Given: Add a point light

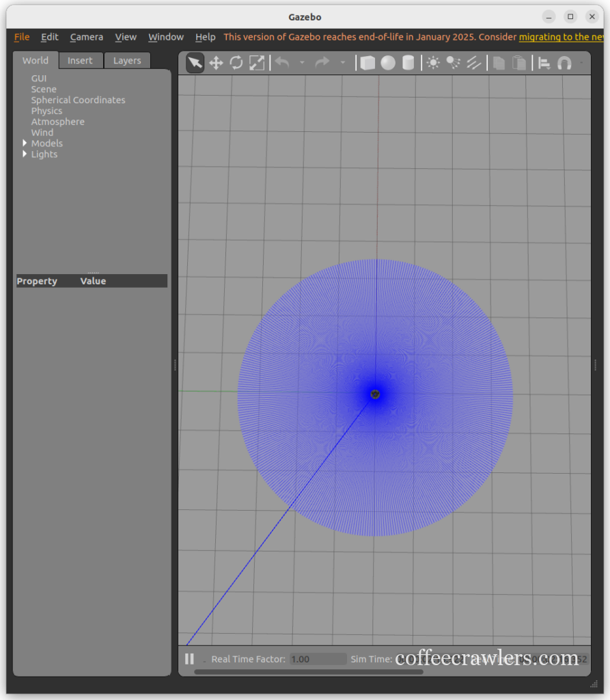Looking at the screenshot, I should [433, 64].
